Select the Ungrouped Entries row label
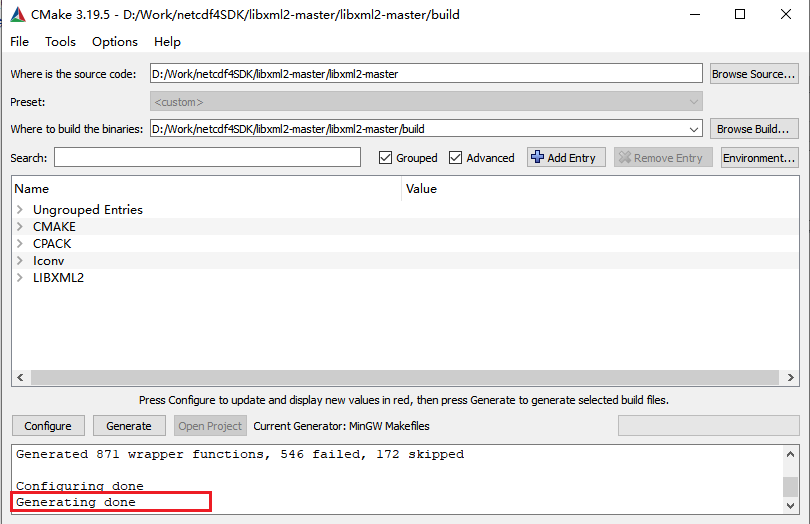The image size is (810, 524). point(88,209)
